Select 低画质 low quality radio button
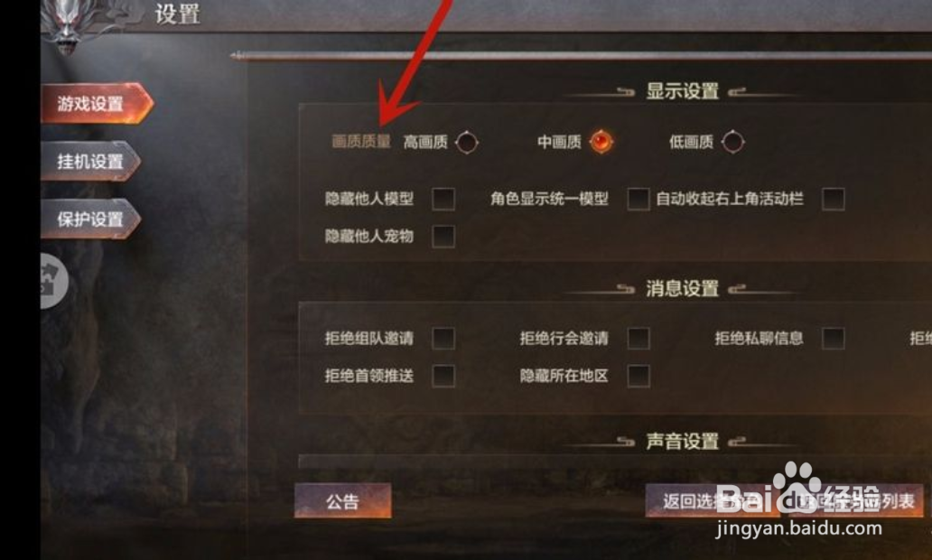 [x=732, y=142]
